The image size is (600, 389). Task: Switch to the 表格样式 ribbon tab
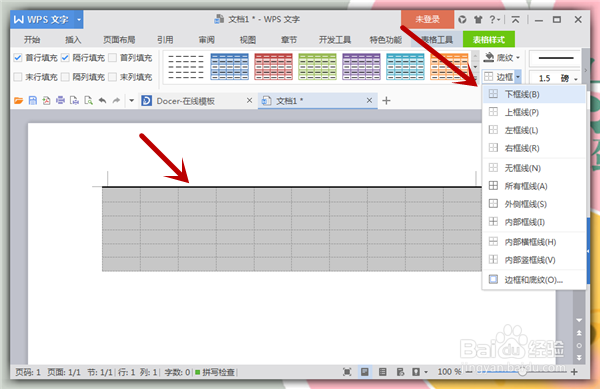pos(489,39)
